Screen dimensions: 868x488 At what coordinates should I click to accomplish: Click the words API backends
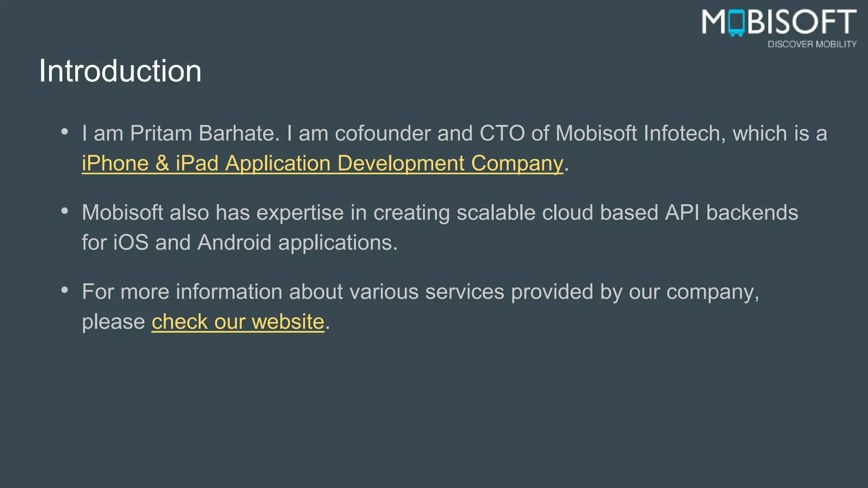pyautogui.click(x=731, y=213)
